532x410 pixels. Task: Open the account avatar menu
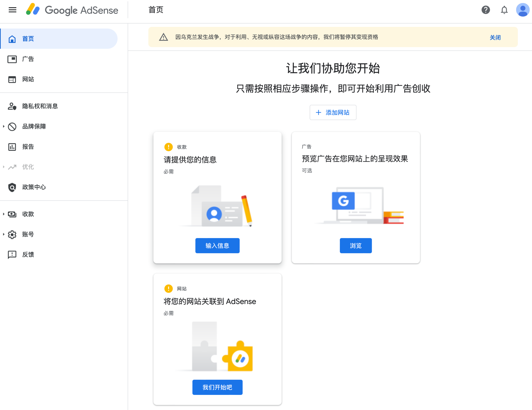pos(522,10)
